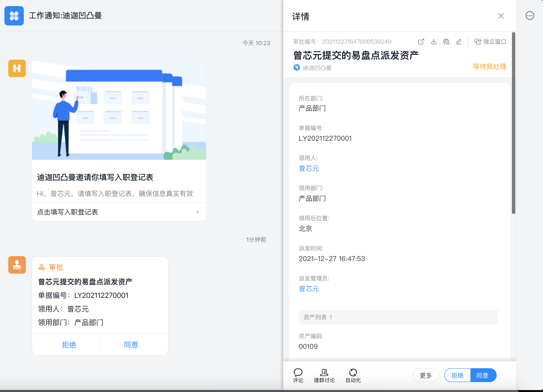
Task: Click 拒绝 in the details panel footer
Action: pyautogui.click(x=458, y=375)
